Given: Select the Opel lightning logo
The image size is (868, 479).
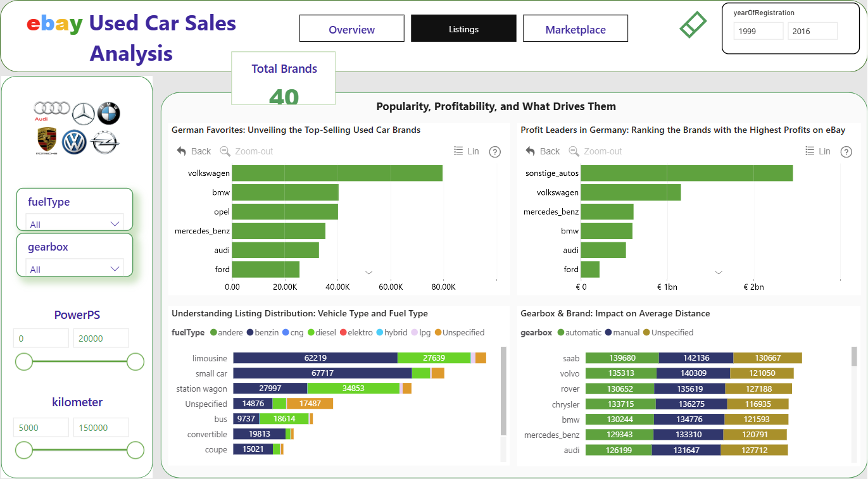Looking at the screenshot, I should 104,142.
